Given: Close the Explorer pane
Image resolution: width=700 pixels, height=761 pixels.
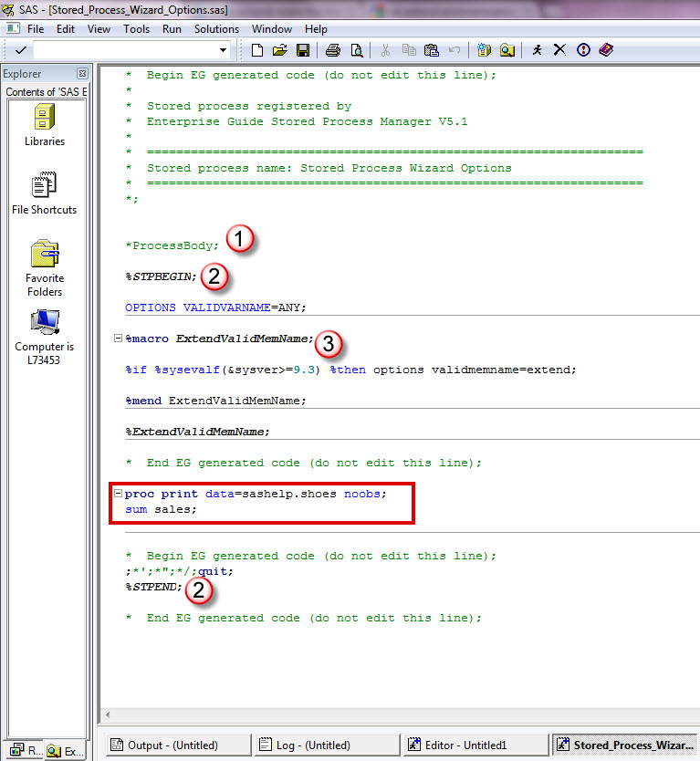Looking at the screenshot, I should [82, 73].
